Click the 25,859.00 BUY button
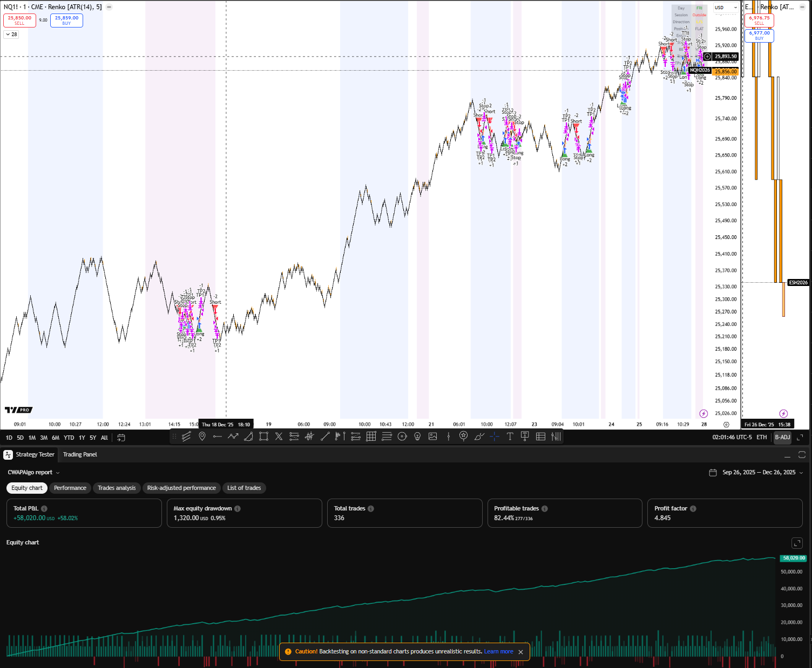Screen dimensions: 812x668 [66, 21]
